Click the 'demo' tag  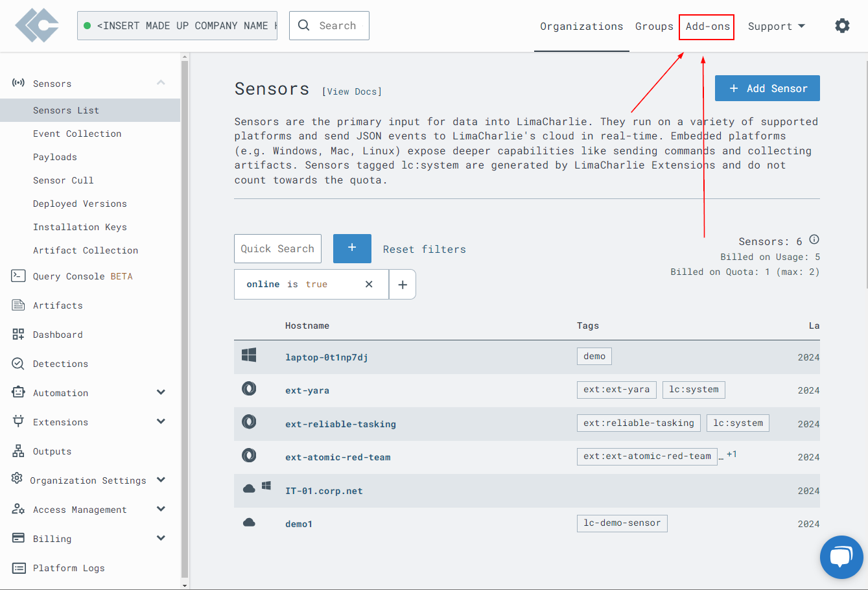click(x=594, y=356)
